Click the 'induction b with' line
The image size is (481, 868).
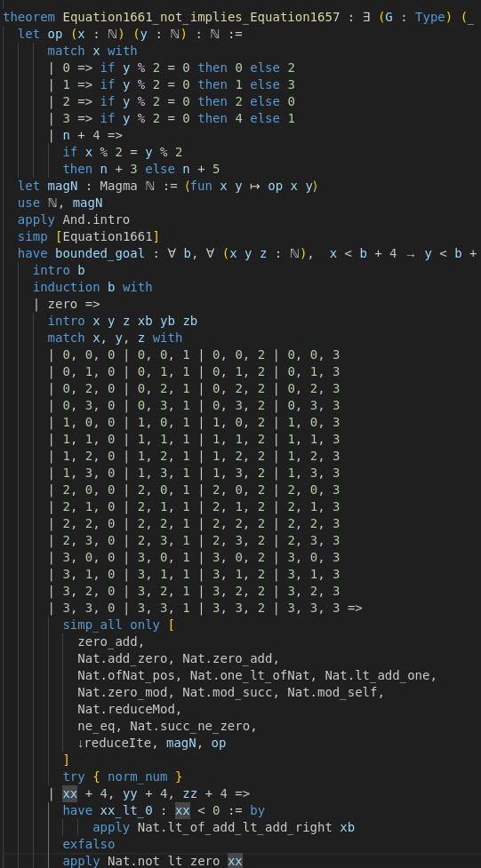coord(92,287)
